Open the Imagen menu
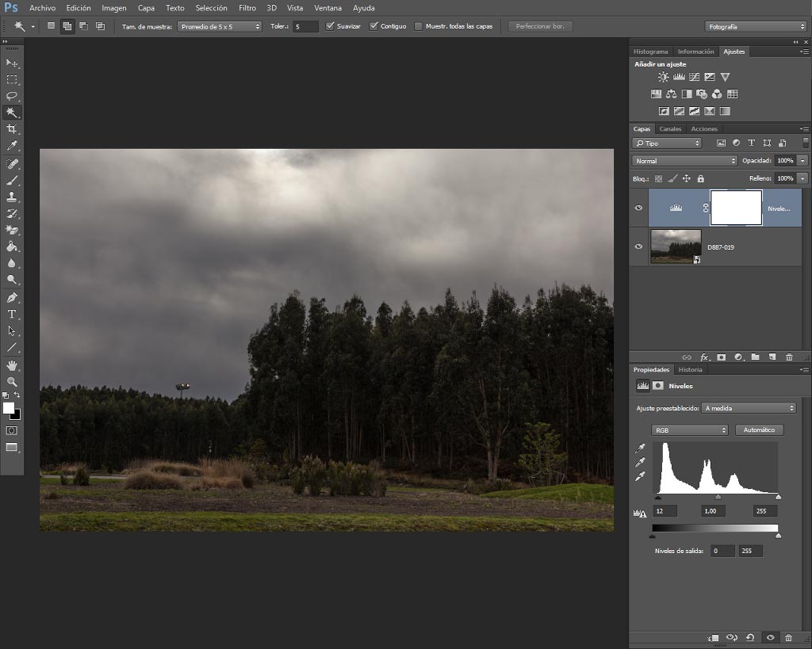This screenshot has width=812, height=649. (114, 8)
